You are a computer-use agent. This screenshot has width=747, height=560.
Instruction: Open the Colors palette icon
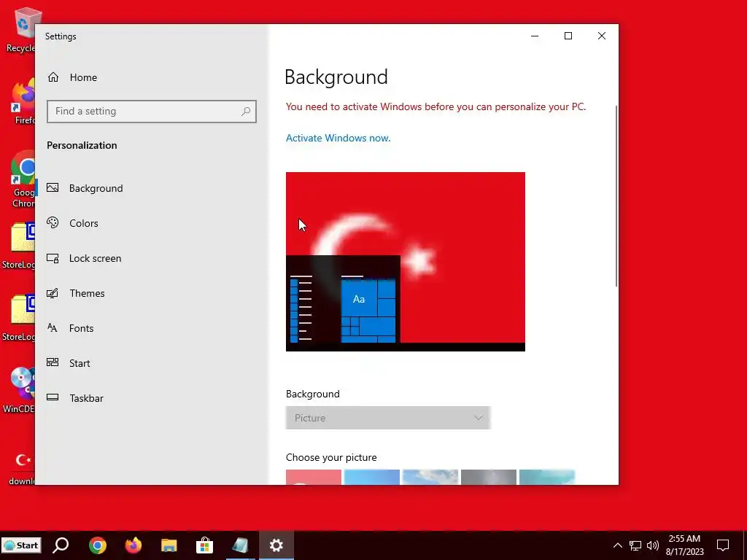coord(53,222)
